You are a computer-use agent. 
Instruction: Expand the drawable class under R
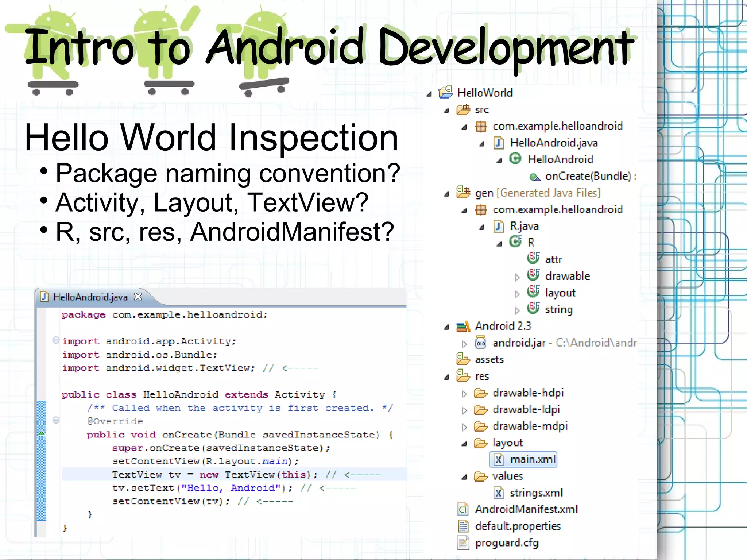[517, 277]
